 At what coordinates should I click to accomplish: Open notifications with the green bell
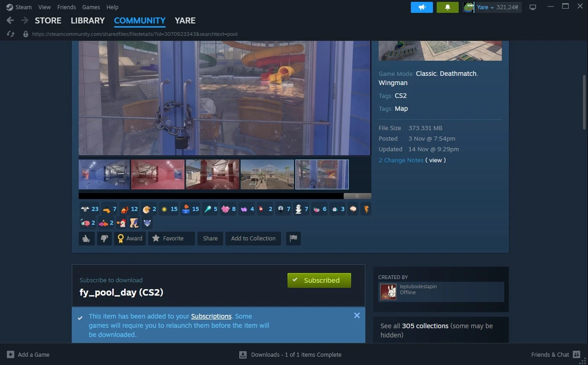(448, 7)
